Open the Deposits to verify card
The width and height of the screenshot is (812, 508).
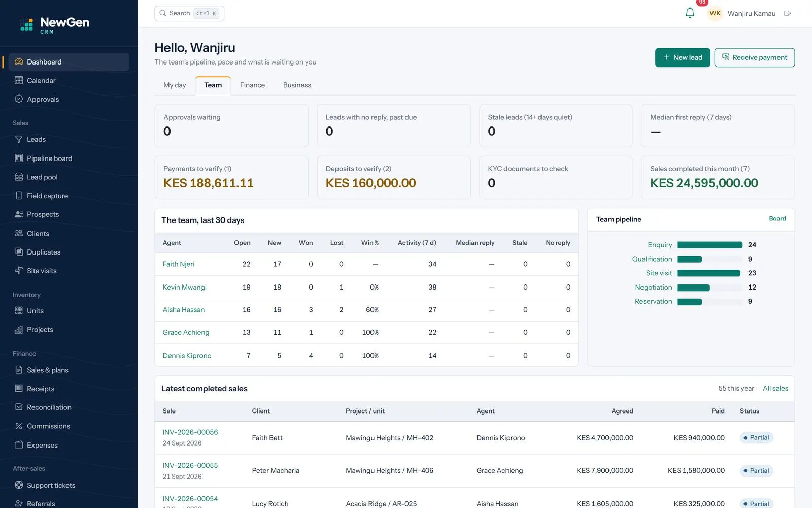tap(394, 177)
